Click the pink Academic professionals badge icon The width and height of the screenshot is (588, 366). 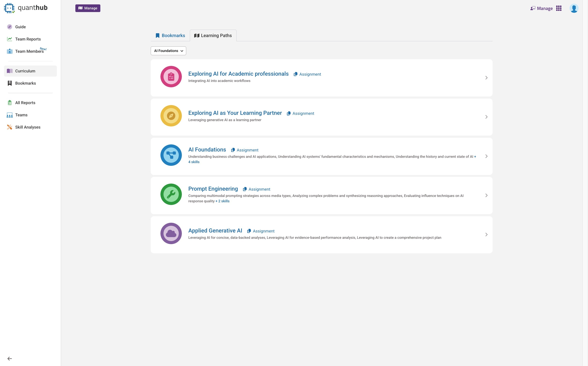pyautogui.click(x=171, y=77)
